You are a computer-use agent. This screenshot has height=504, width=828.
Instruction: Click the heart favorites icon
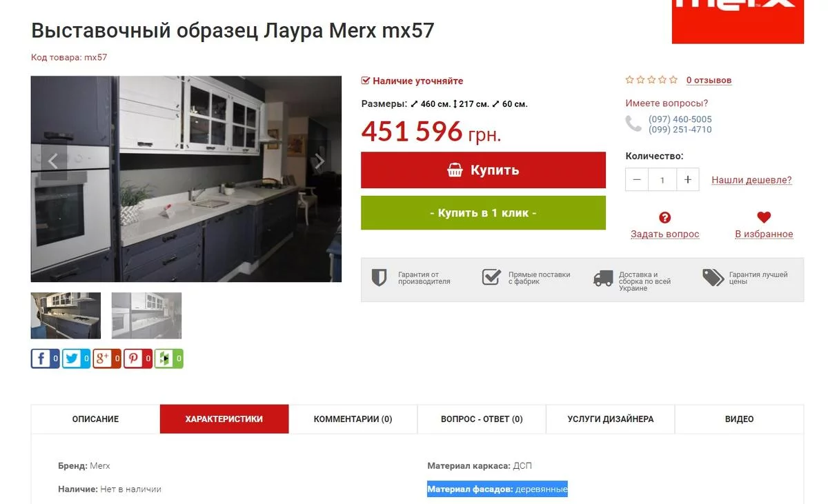764,217
